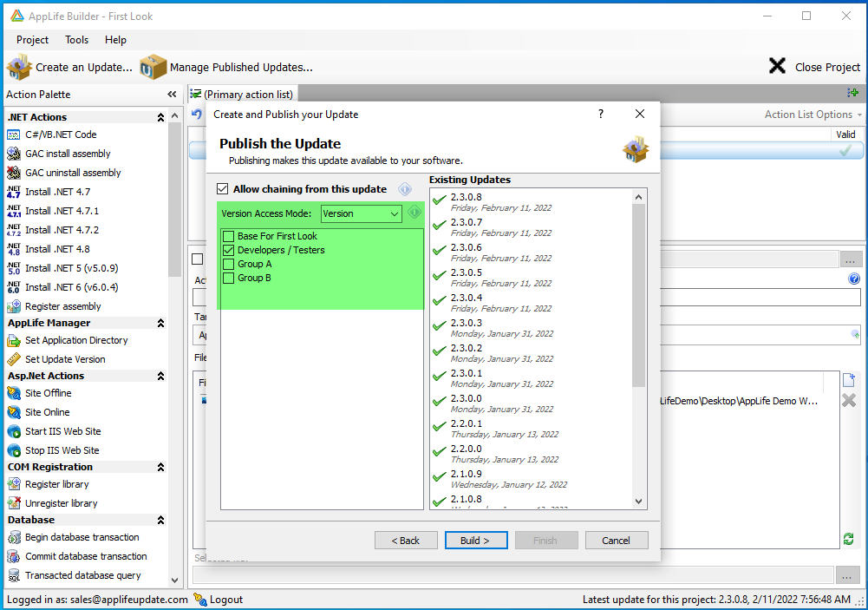Image resolution: width=868 pixels, height=610 pixels.
Task: Click the Existing Updates scrollbar down arrow
Action: [x=639, y=502]
